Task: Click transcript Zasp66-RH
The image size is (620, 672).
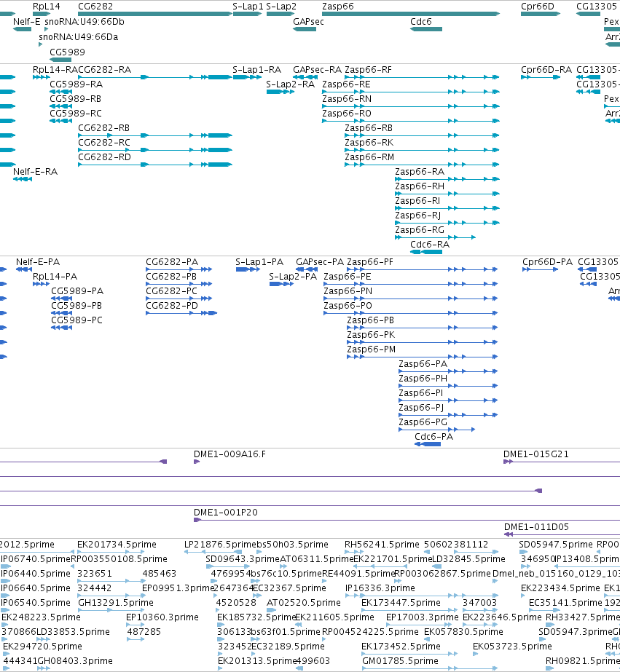Action: (420, 186)
